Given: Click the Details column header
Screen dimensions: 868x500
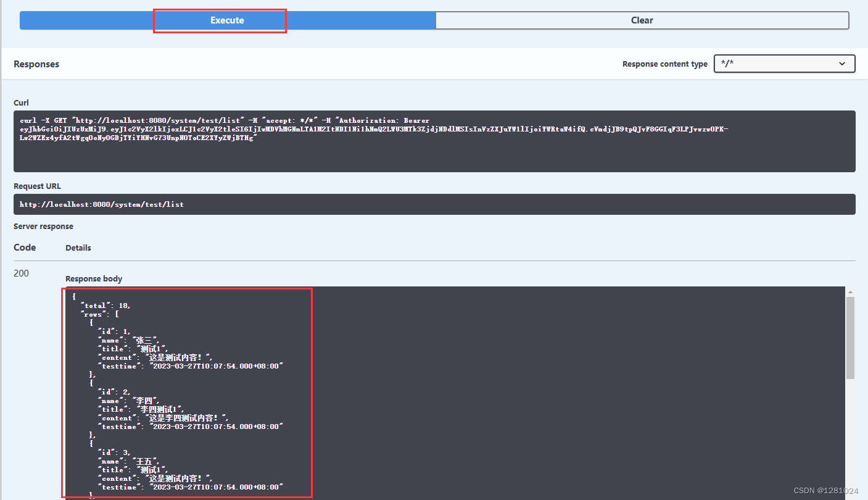Looking at the screenshot, I should click(78, 248).
